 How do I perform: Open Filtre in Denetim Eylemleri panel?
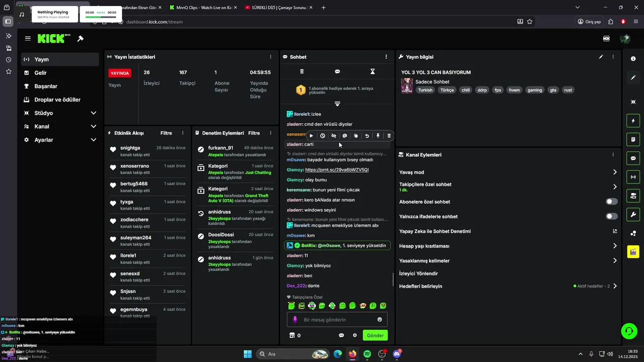coord(254,133)
